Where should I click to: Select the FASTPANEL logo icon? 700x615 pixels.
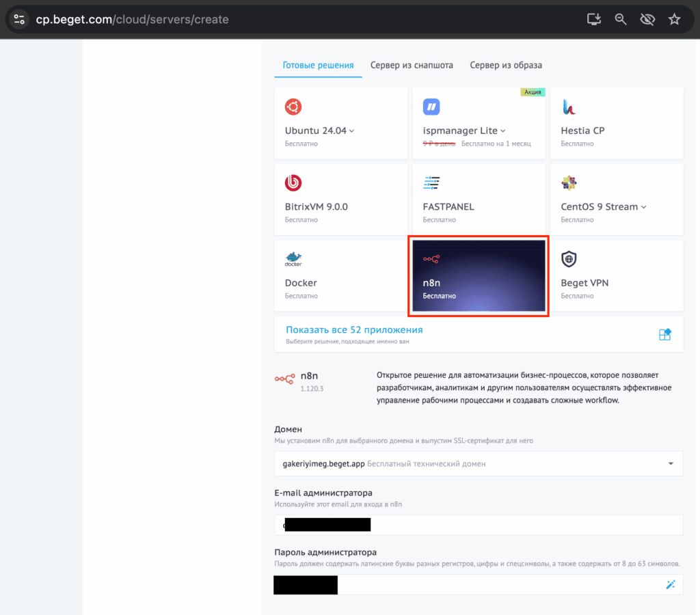pos(431,182)
